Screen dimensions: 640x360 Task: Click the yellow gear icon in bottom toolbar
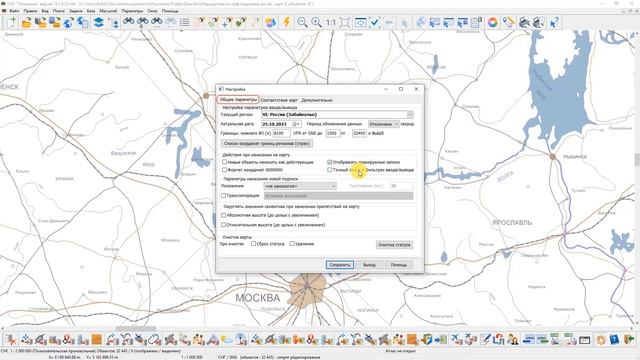tap(601, 339)
